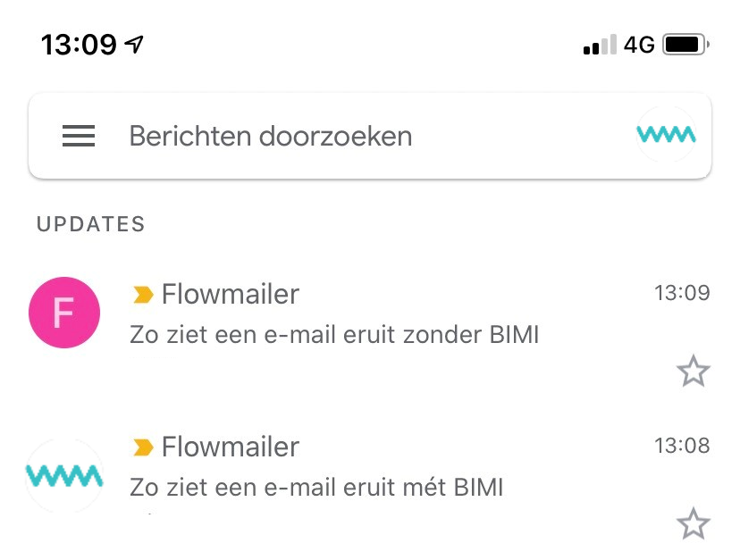This screenshot has height=560, width=740.
Task: Tap the cellular signal bars indicator
Action: (599, 45)
